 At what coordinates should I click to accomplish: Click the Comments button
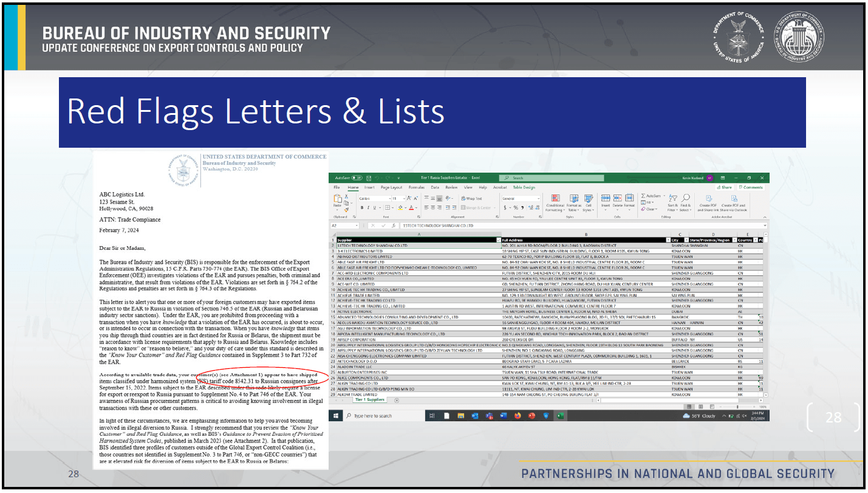pyautogui.click(x=751, y=187)
